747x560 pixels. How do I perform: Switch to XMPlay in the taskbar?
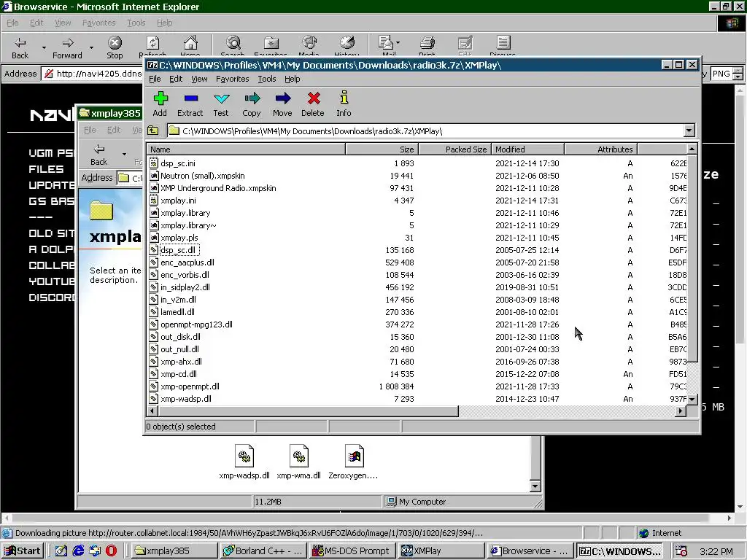[441, 551]
